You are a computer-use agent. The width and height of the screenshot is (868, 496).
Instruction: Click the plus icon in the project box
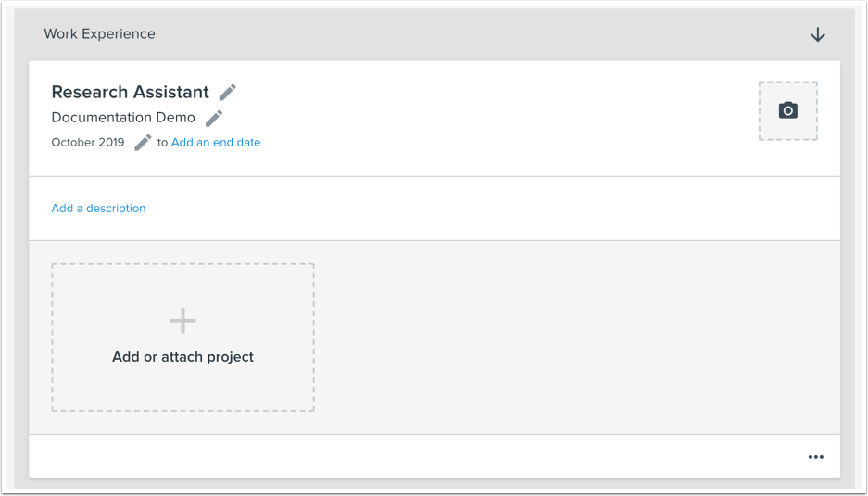[182, 321]
